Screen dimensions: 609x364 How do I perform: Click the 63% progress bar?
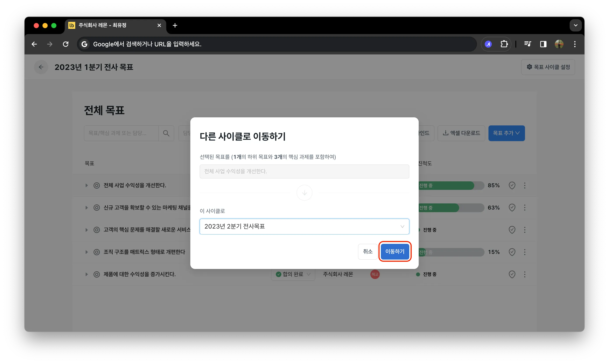451,208
